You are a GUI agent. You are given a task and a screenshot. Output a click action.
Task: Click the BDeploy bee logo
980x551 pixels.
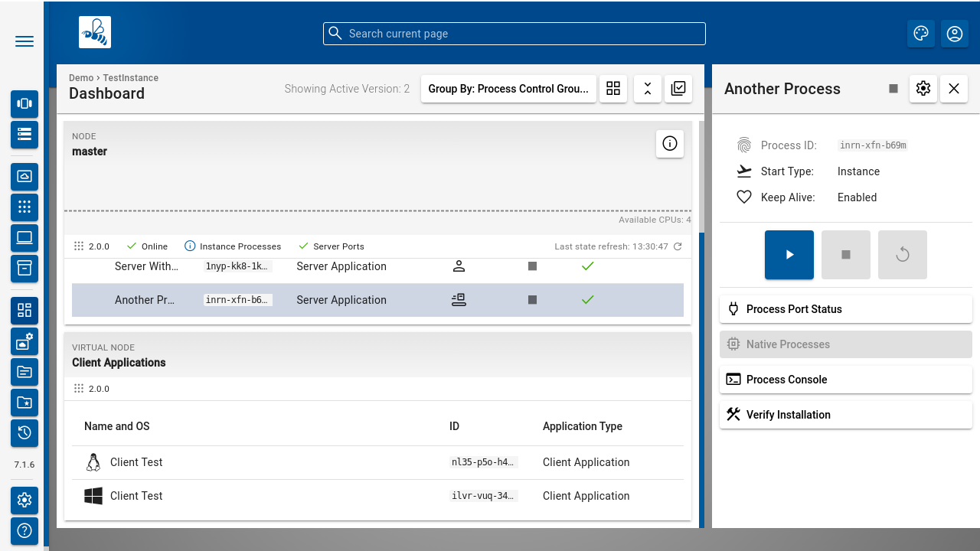95,32
